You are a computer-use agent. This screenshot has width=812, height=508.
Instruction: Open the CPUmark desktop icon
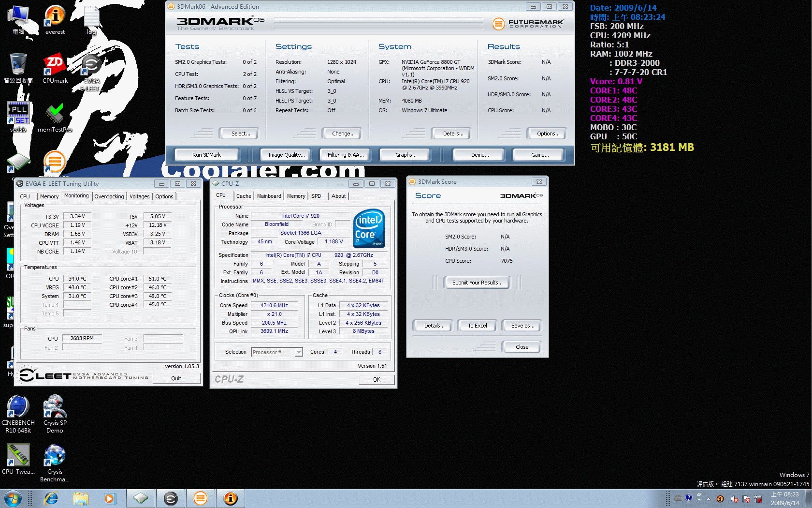[55, 68]
